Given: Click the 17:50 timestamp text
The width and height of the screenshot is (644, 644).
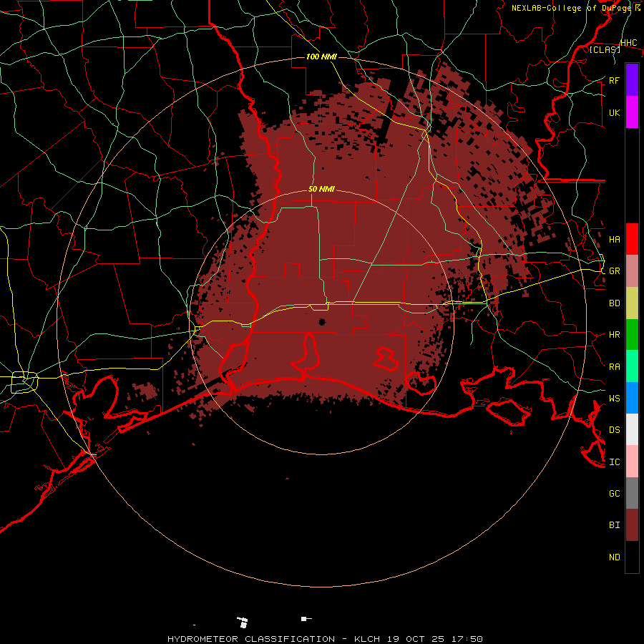Looking at the screenshot, I should click(467, 639).
